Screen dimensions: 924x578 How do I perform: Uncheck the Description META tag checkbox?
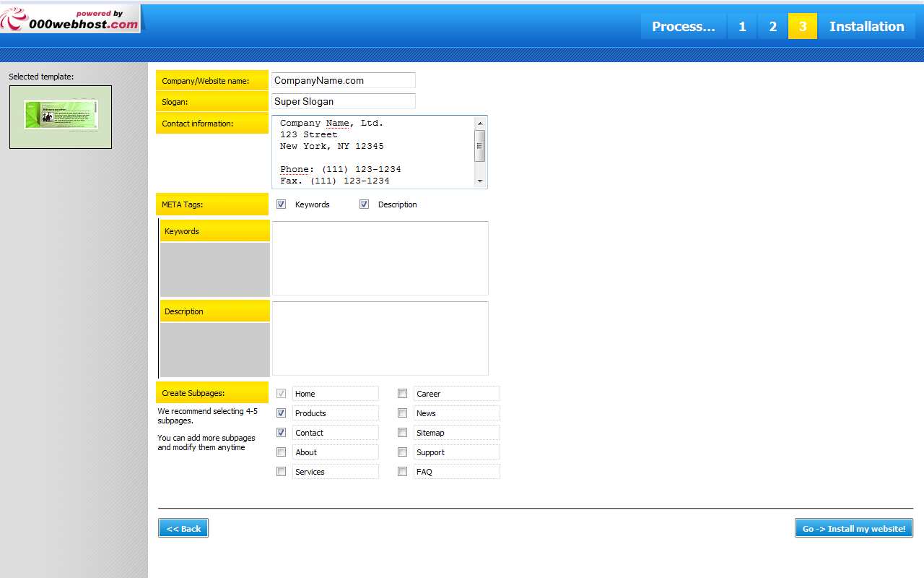(x=365, y=204)
